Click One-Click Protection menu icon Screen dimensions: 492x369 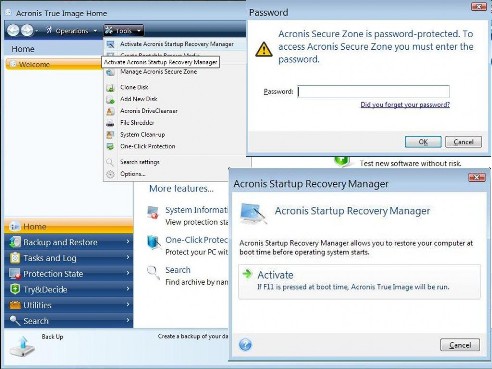pos(110,146)
